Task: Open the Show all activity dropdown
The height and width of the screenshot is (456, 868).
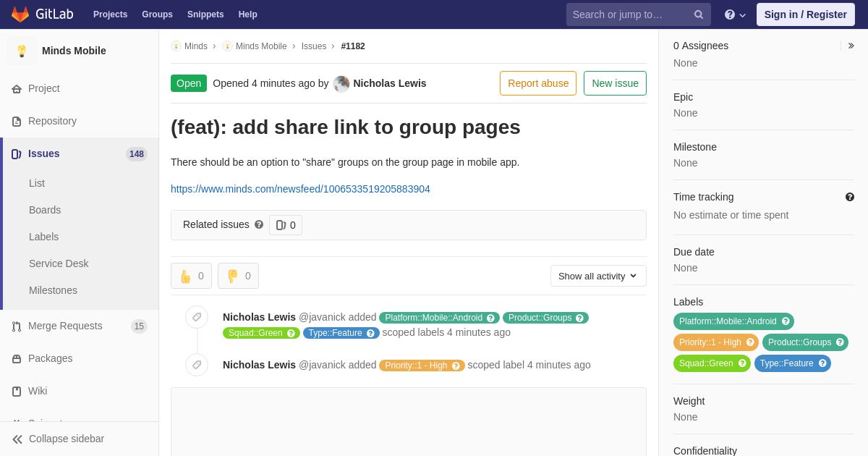Action: 598,276
